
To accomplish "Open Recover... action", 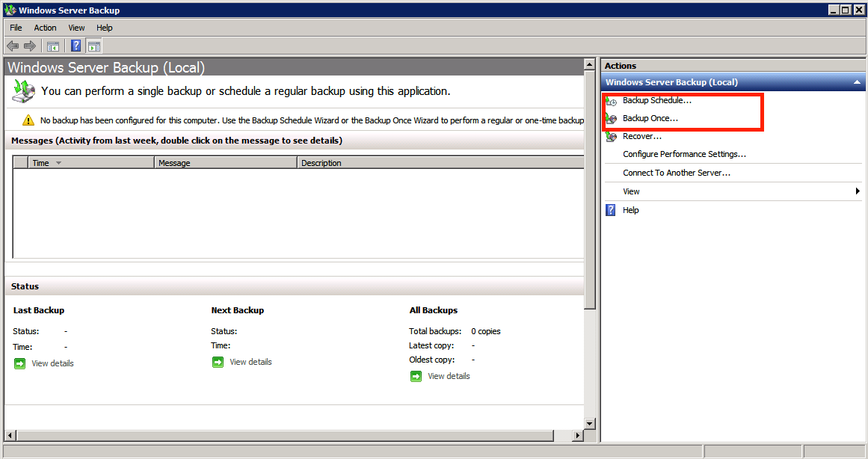I will (642, 136).
